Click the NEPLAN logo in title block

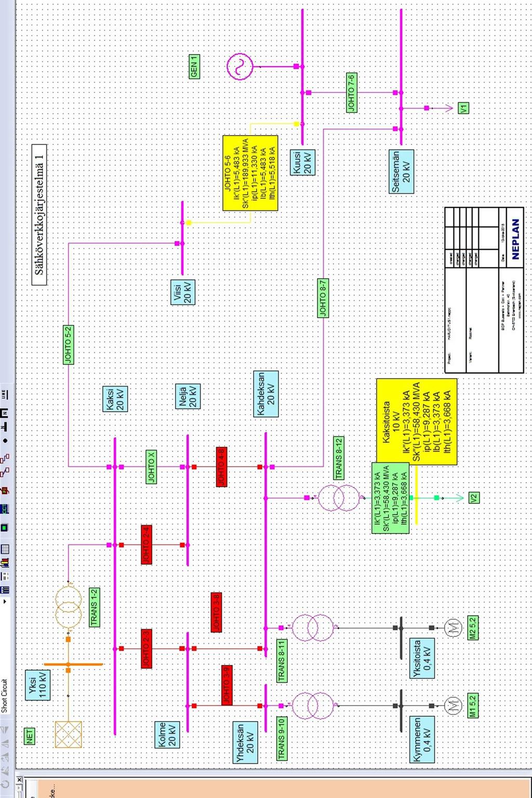[515, 239]
